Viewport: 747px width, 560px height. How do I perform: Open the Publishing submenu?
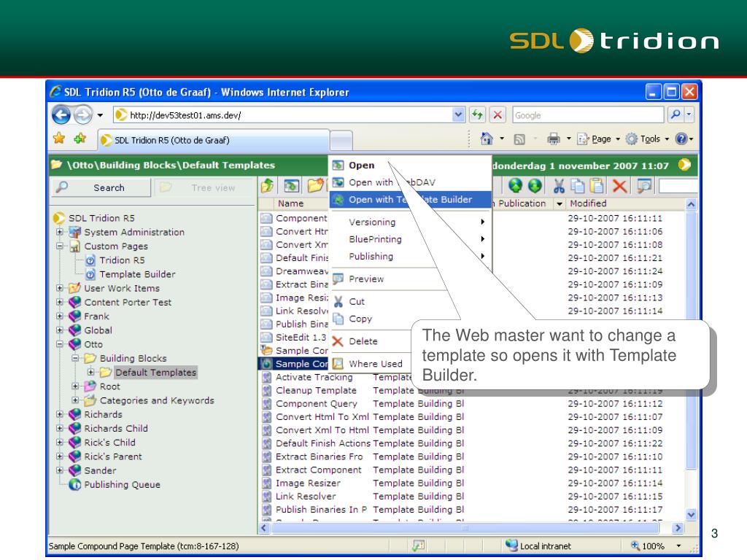(x=410, y=256)
